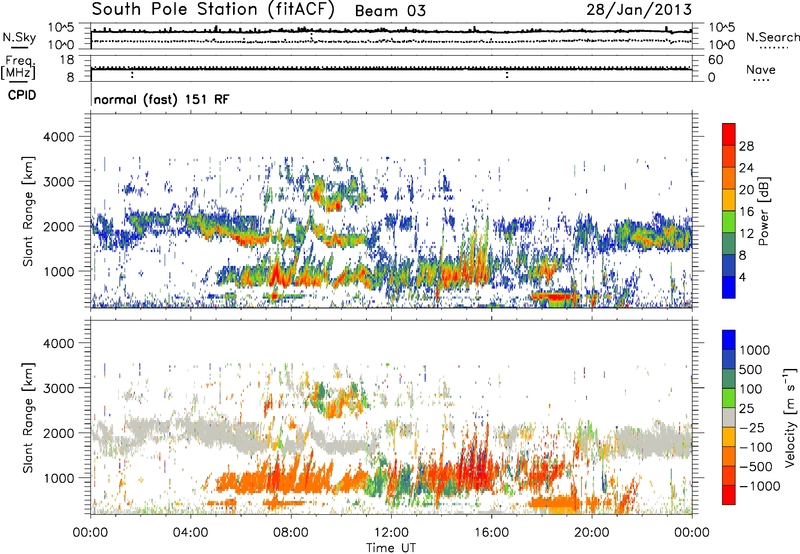Click the date '28/Jan/2013'
The width and height of the screenshot is (800, 554).
click(x=639, y=9)
